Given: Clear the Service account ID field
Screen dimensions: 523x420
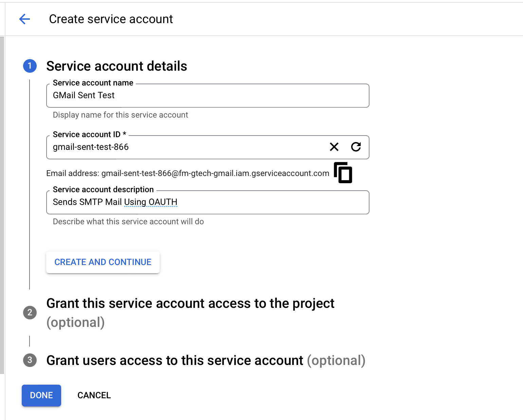Looking at the screenshot, I should tap(334, 147).
